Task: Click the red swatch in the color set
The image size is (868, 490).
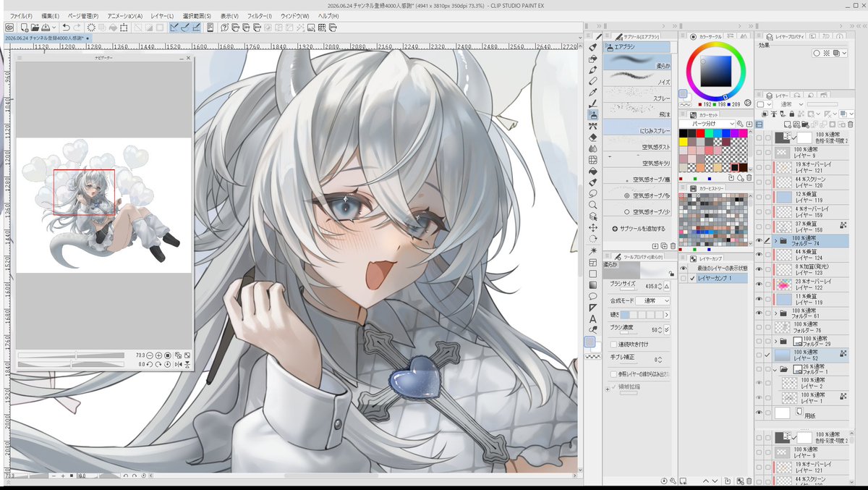Action: click(x=700, y=133)
